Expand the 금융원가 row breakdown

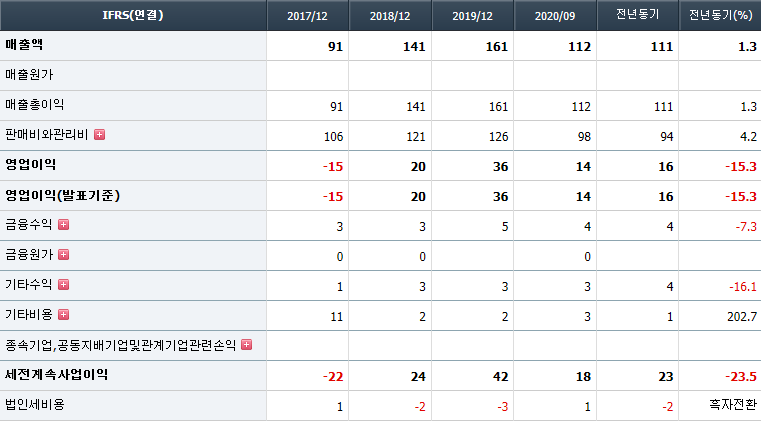click(64, 254)
